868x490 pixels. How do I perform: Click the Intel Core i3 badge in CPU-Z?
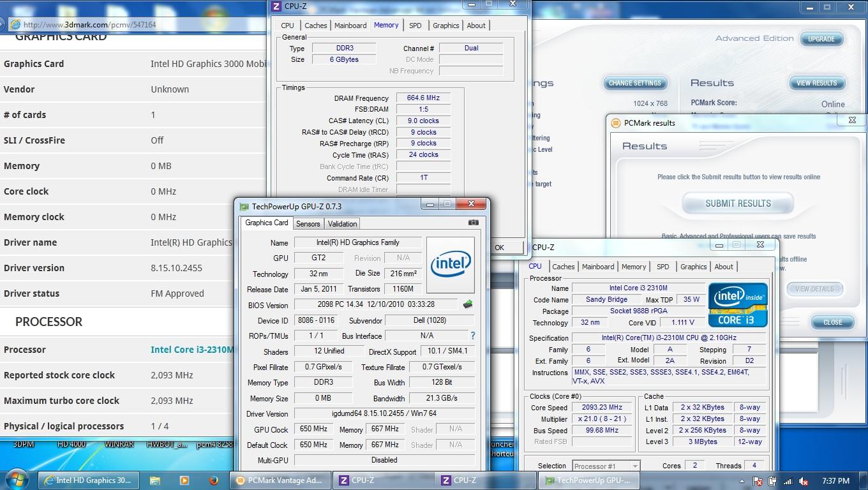(x=738, y=304)
